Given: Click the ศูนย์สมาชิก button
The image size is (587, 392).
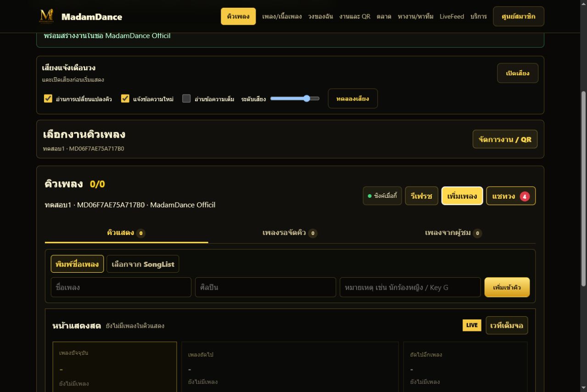Looking at the screenshot, I should pyautogui.click(x=519, y=17).
